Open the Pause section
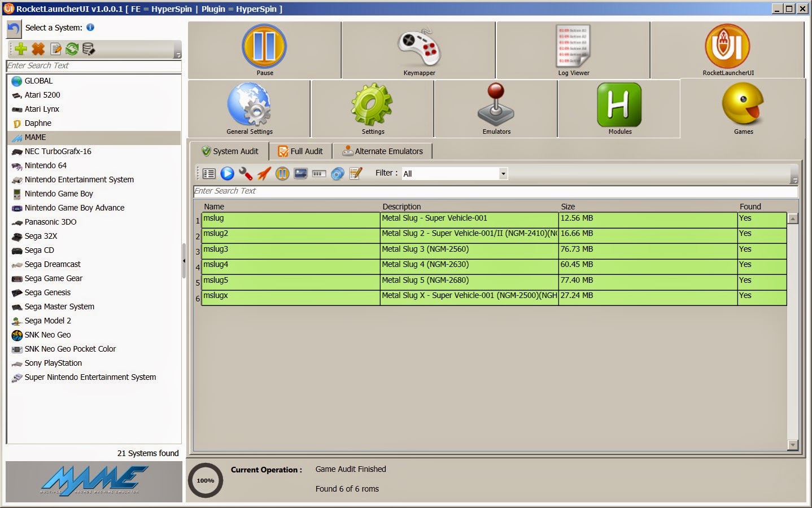 [x=264, y=50]
